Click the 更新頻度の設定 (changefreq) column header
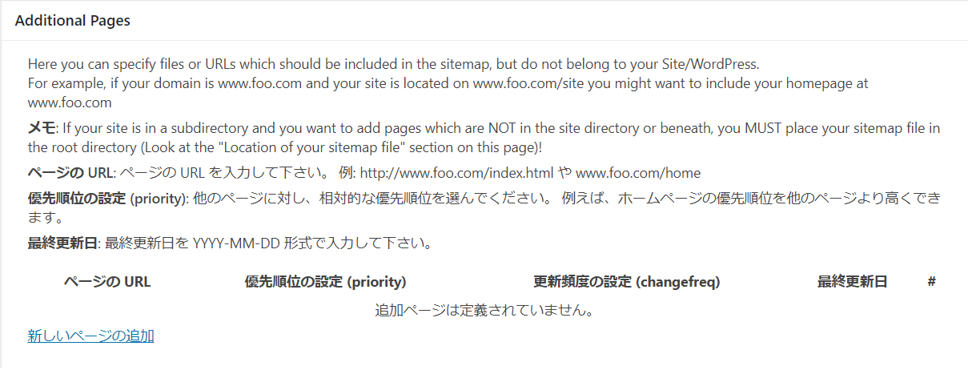This screenshot has width=980, height=374. (627, 282)
